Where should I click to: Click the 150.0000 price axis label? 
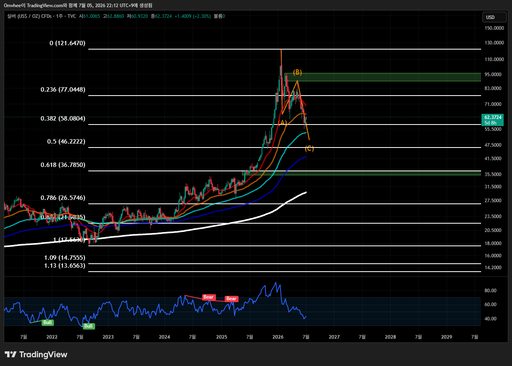tap(494, 28)
